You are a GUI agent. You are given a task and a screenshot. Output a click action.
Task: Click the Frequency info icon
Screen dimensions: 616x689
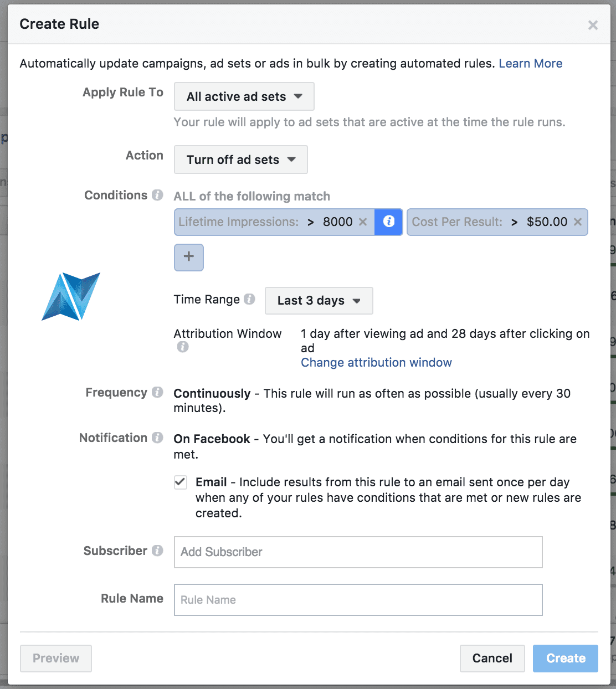tap(157, 392)
